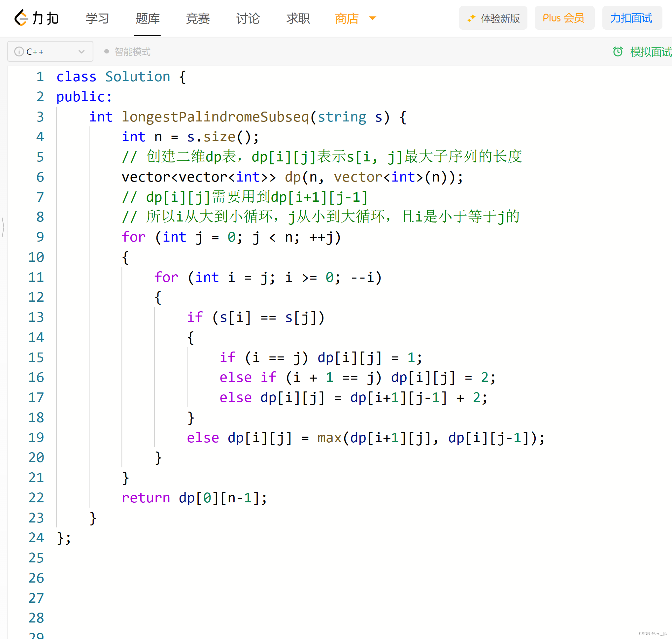Expand the 商店 dropdown arrow
672x639 pixels.
[x=373, y=18]
